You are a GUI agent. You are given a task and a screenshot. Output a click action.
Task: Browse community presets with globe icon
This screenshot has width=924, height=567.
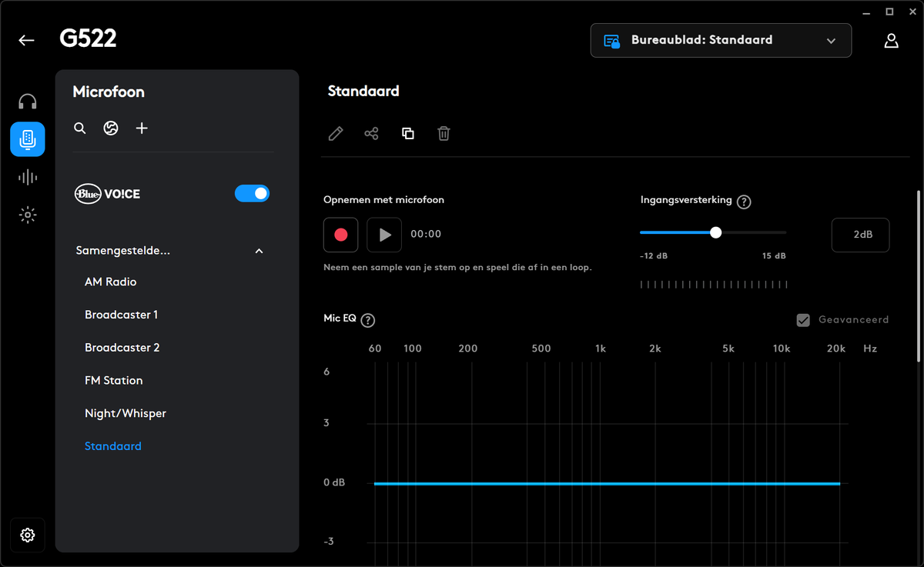pos(111,128)
